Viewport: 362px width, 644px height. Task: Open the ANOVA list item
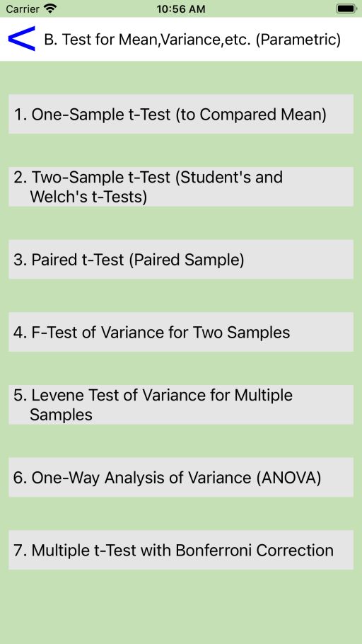click(181, 477)
